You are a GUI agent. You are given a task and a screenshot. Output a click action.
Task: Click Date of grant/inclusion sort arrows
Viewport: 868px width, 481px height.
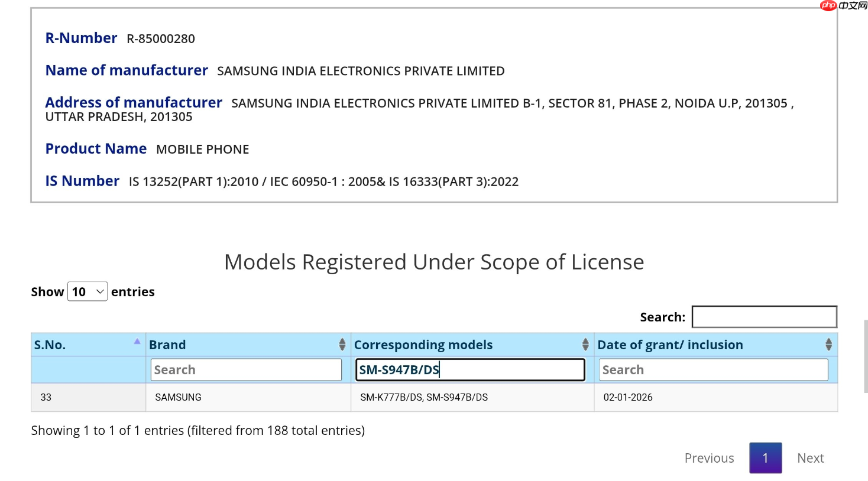coord(828,344)
